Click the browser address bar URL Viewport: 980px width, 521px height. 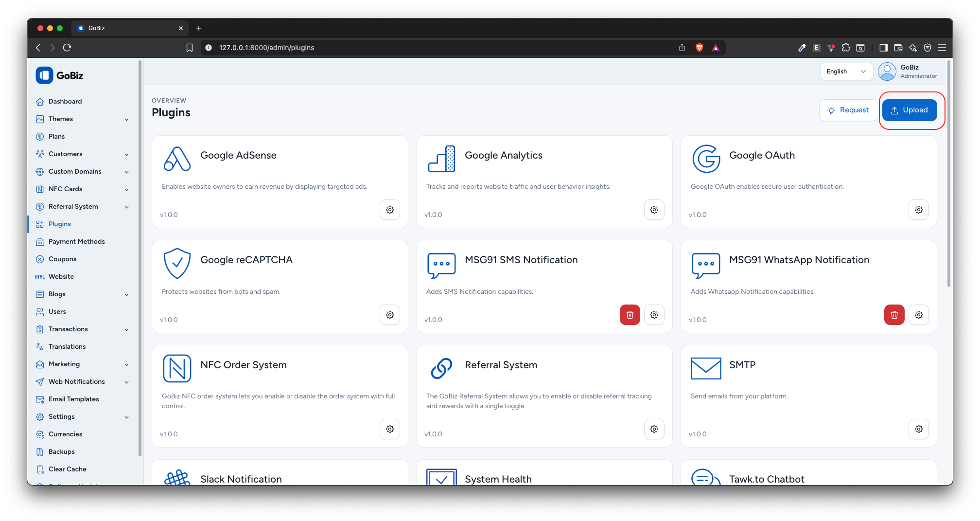(x=266, y=48)
